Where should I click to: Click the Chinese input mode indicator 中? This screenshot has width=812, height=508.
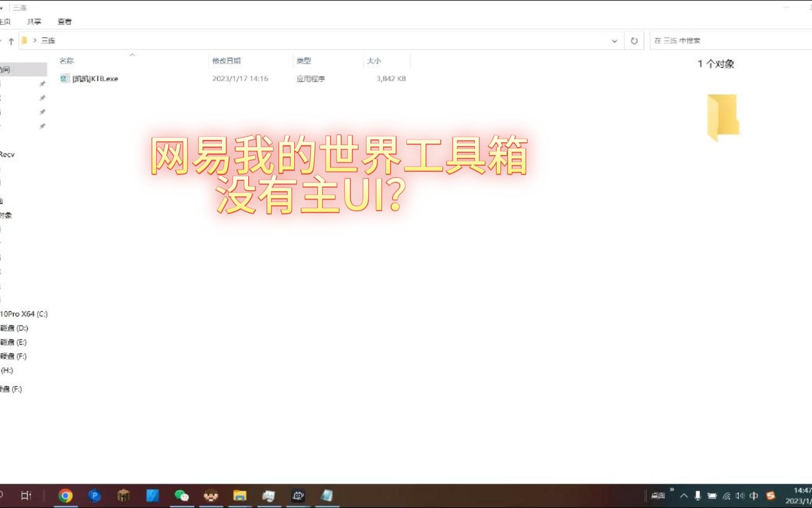click(x=754, y=496)
